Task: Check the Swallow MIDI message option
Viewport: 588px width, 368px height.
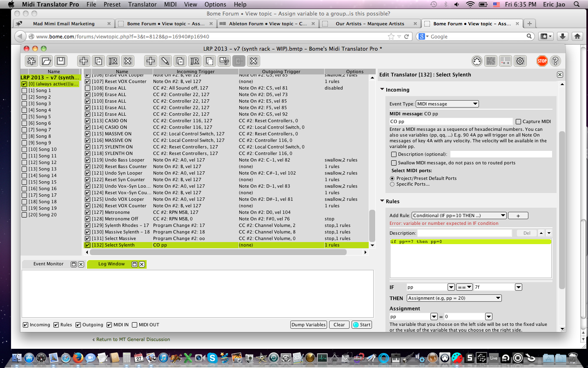Action: 394,163
